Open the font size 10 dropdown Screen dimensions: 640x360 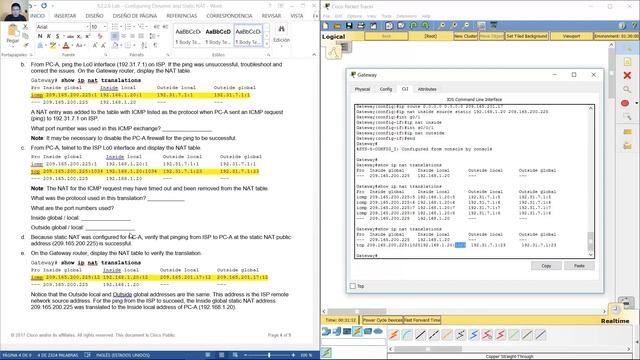click(x=105, y=27)
